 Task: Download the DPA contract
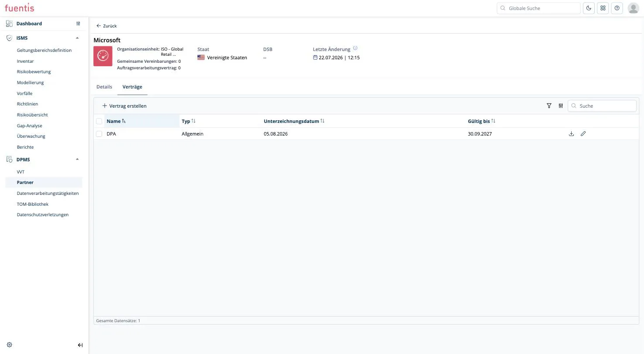pyautogui.click(x=571, y=134)
